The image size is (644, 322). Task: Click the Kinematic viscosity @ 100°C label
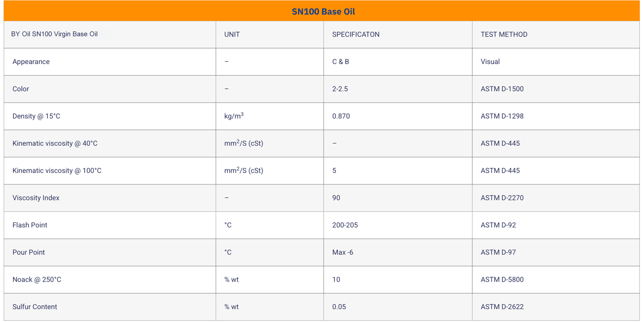click(57, 171)
